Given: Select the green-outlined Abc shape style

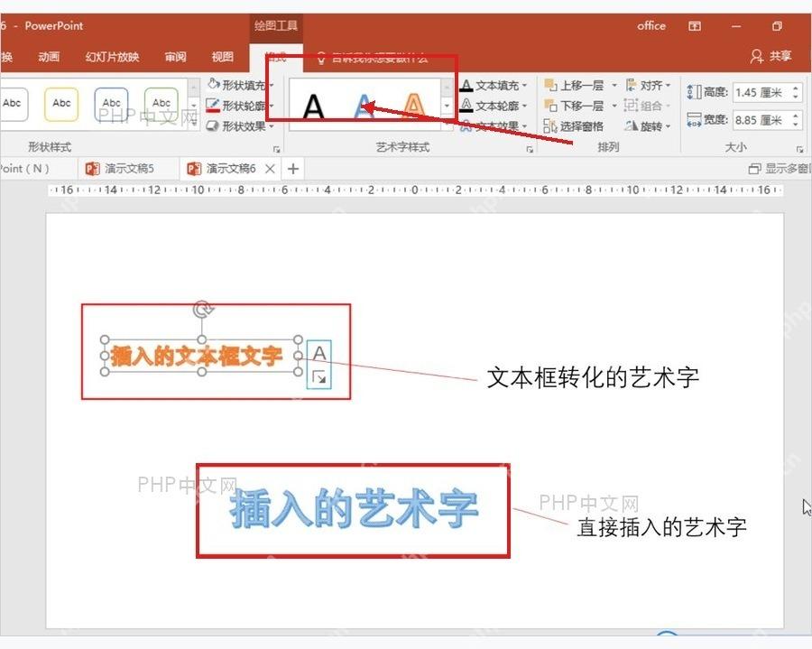Looking at the screenshot, I should [x=161, y=104].
